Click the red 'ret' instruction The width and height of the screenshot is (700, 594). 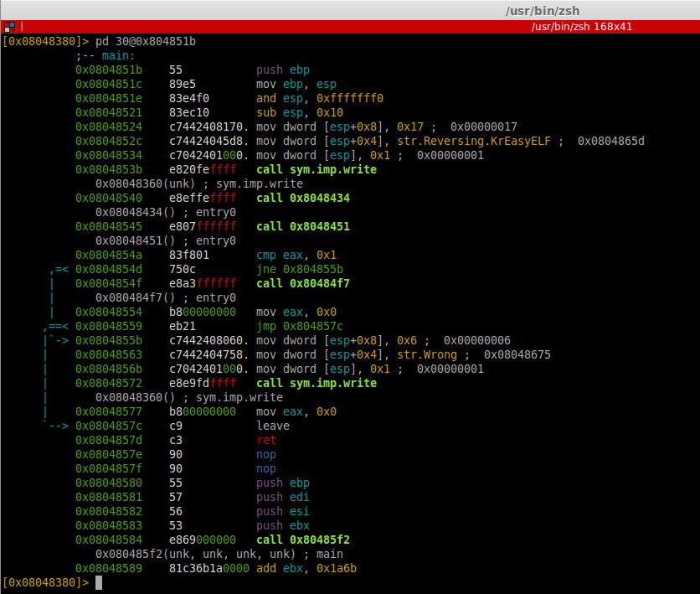(x=266, y=441)
